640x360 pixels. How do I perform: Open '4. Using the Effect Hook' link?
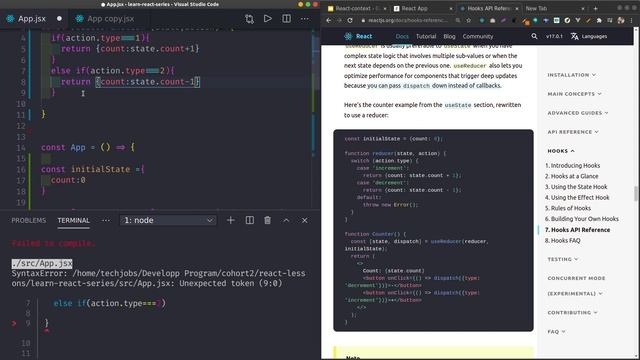[577, 198]
